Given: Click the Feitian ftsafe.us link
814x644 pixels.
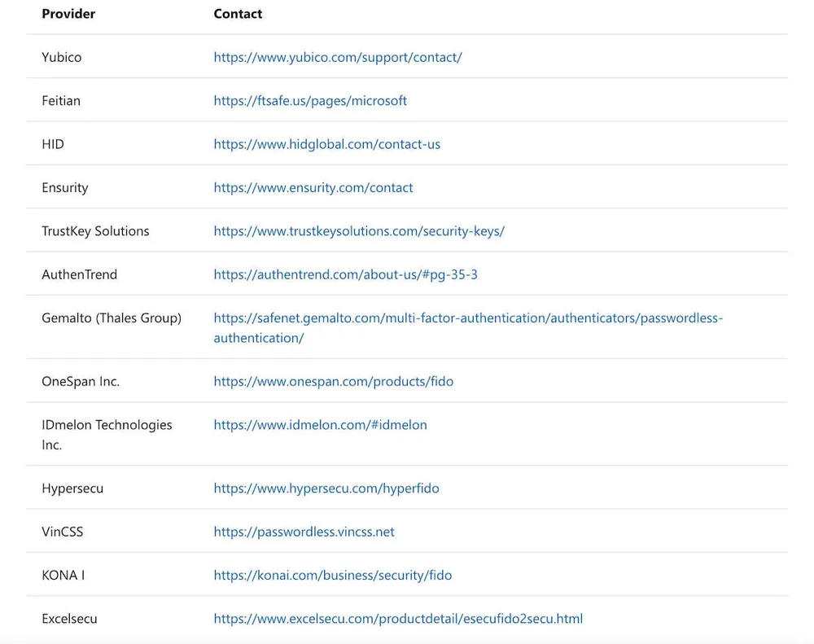Looking at the screenshot, I should coord(310,101).
